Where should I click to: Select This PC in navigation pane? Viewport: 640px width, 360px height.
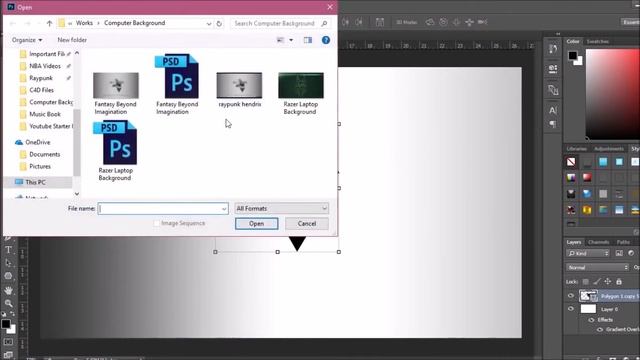35,182
